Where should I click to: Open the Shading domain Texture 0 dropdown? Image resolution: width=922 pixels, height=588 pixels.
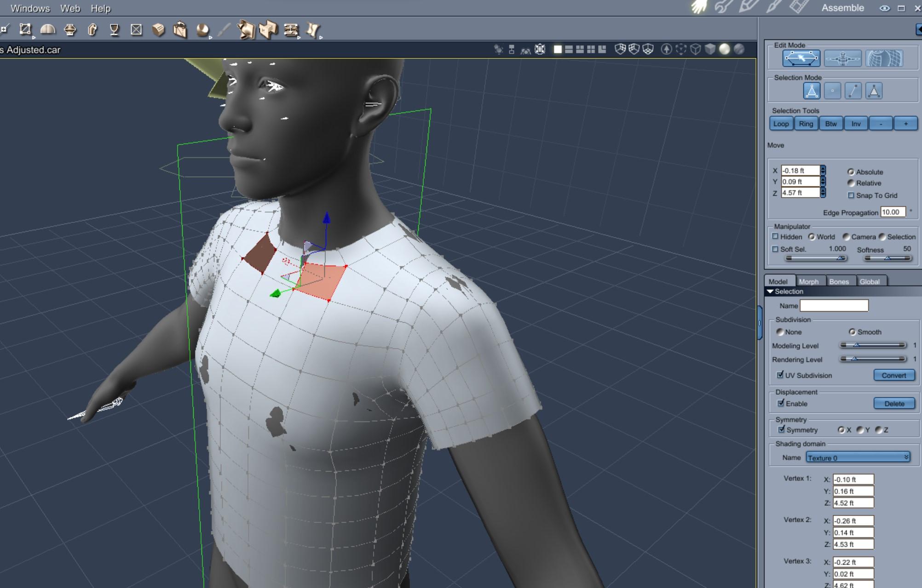pyautogui.click(x=858, y=457)
